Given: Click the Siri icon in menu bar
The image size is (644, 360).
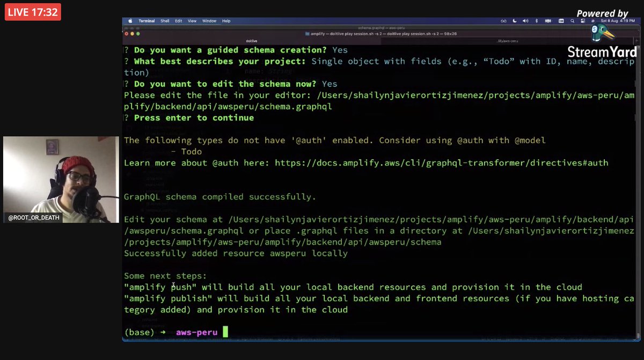Looking at the screenshot, I should [x=593, y=21].
